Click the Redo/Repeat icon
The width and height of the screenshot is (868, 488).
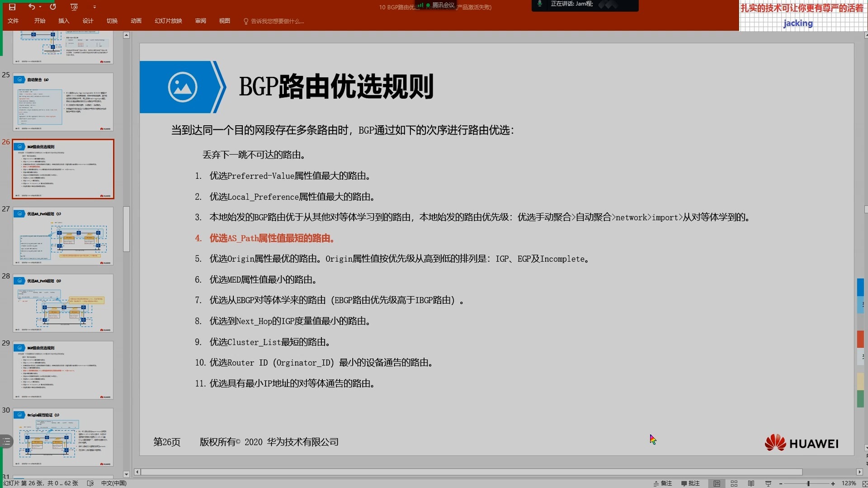point(53,7)
